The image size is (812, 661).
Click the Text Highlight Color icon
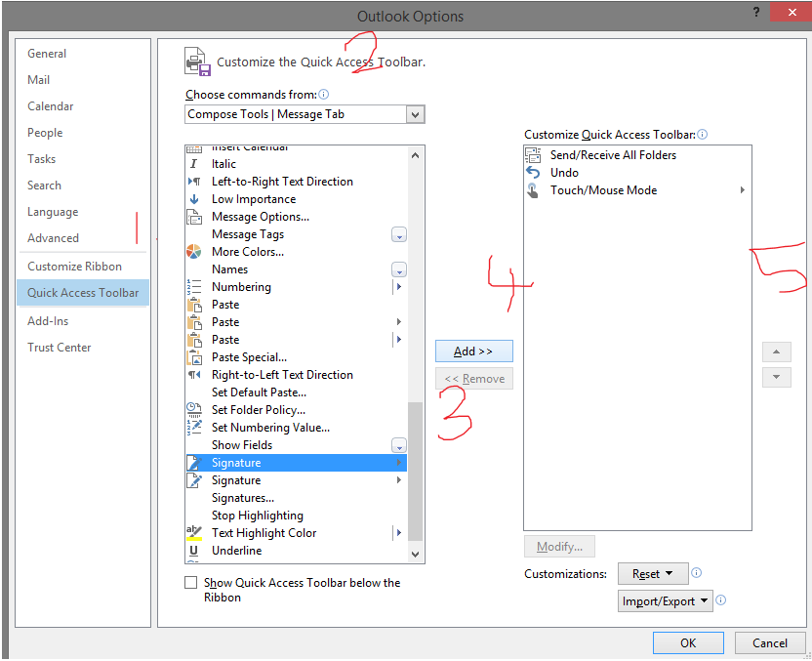[x=196, y=532]
